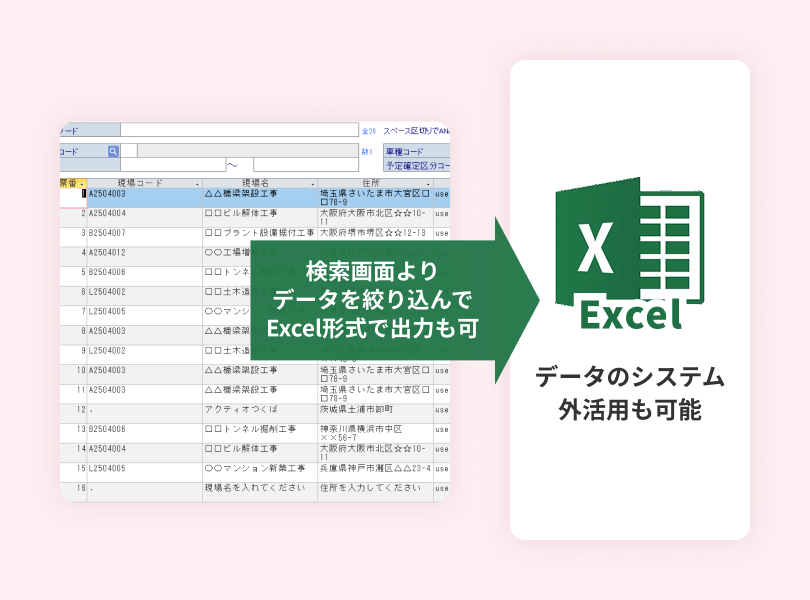Select row 13 □□トンネル掘削工事 cell
This screenshot has width=810, height=600.
point(259,429)
